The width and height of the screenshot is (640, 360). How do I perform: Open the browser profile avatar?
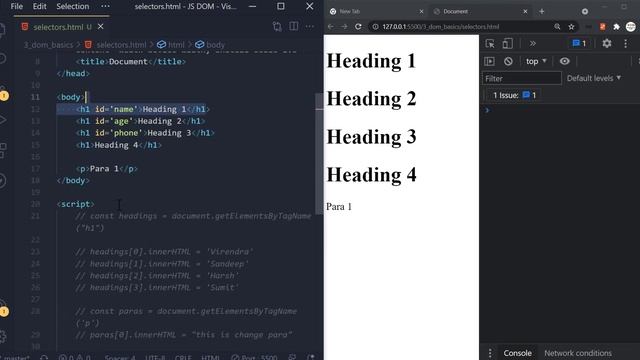[631, 27]
